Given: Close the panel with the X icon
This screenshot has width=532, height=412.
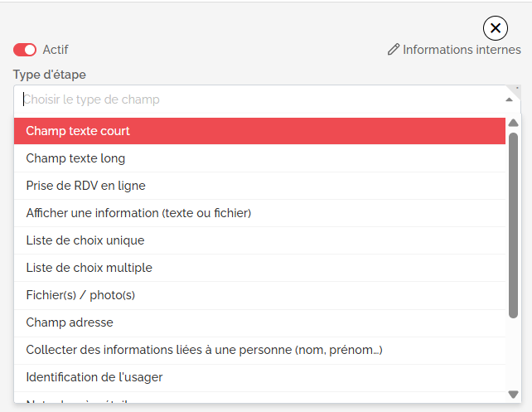Looking at the screenshot, I should (496, 28).
